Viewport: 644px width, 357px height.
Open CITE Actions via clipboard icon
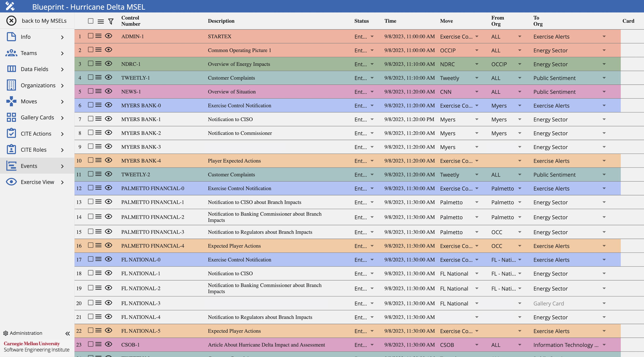(12, 133)
